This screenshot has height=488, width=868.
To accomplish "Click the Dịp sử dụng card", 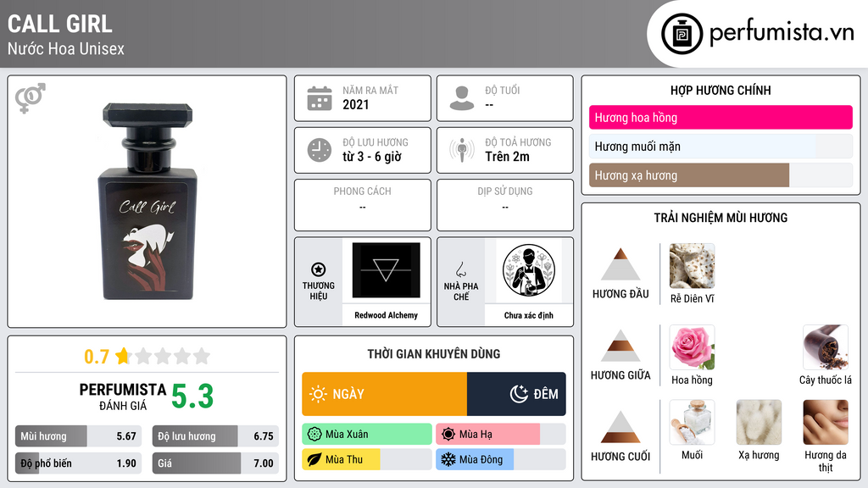I will pos(505,205).
